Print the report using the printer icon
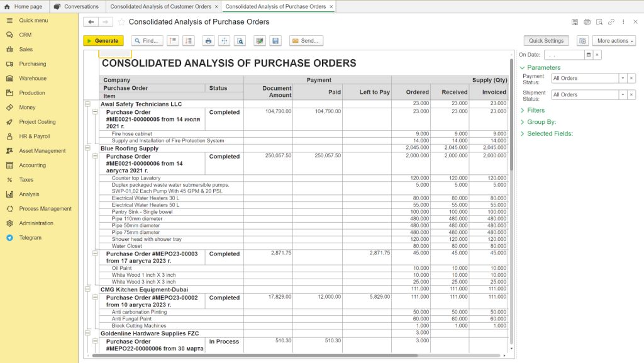The image size is (644, 363). pyautogui.click(x=209, y=40)
